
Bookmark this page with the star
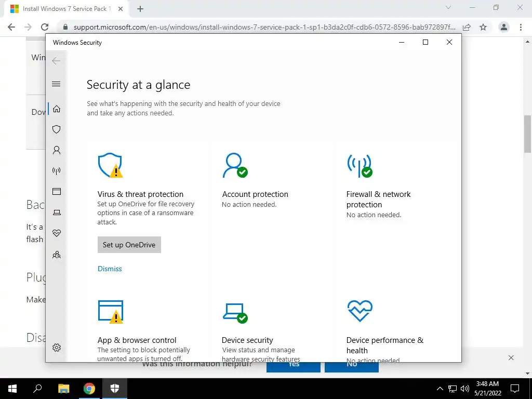pos(483,27)
